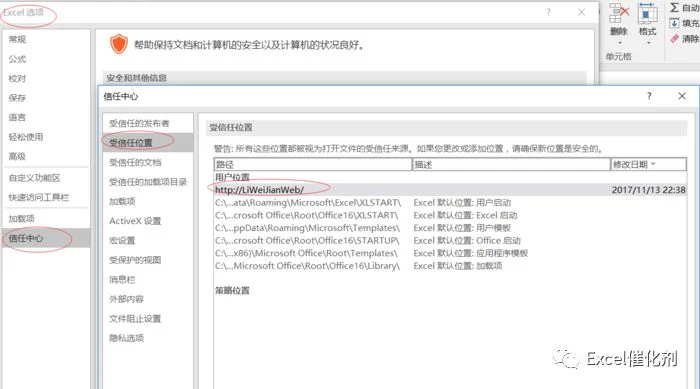The height and width of the screenshot is (389, 700).
Task: Open 受信任的文档 in Trust Center
Action: (x=148, y=163)
